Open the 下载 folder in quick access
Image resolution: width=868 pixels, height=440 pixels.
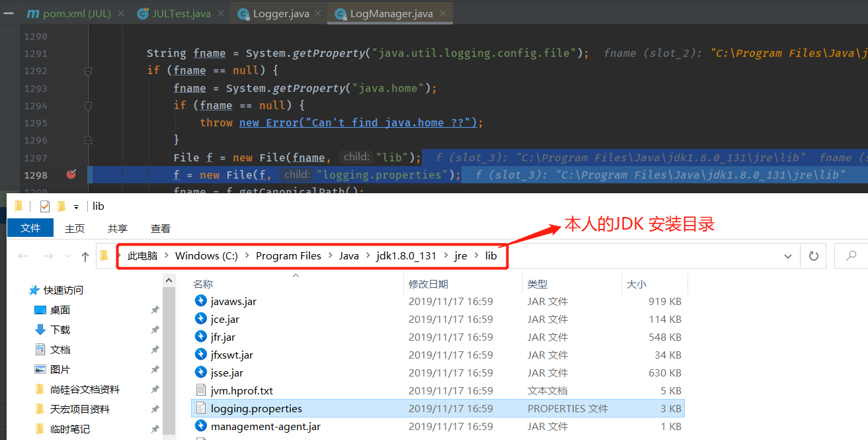click(60, 330)
